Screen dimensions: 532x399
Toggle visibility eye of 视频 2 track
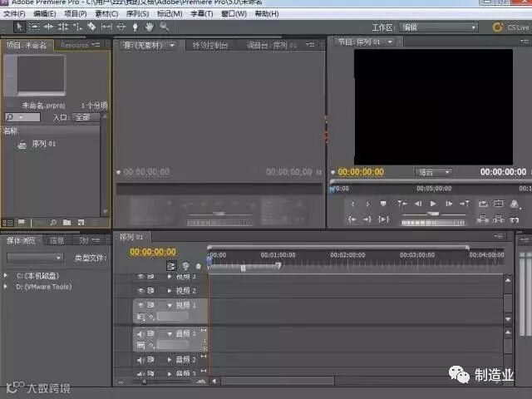[141, 291]
